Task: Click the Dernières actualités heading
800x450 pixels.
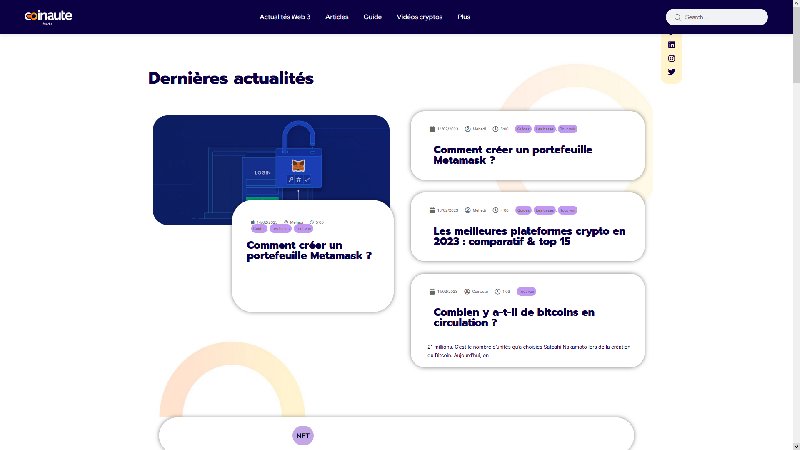Action: [231, 79]
